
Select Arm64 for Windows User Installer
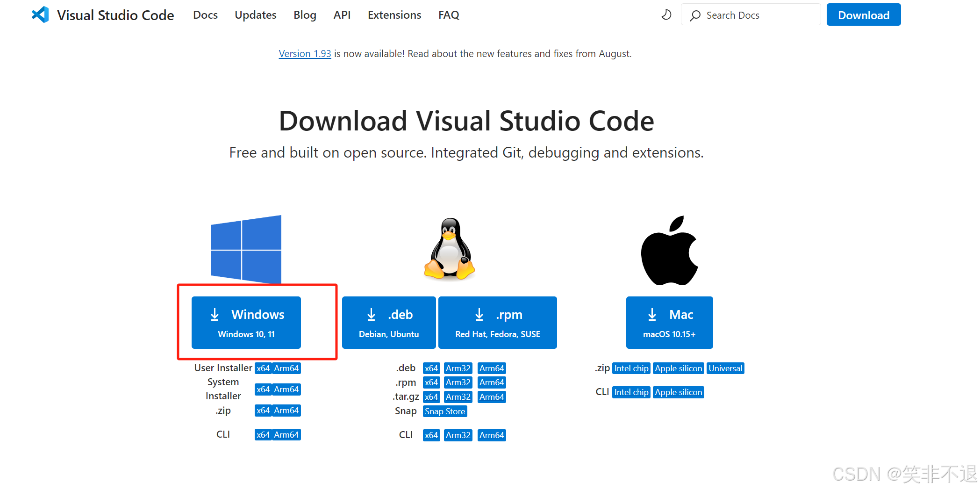coord(286,368)
